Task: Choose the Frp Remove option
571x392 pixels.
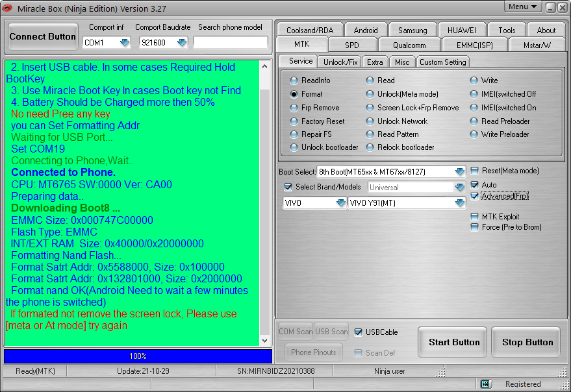Action: (x=294, y=108)
